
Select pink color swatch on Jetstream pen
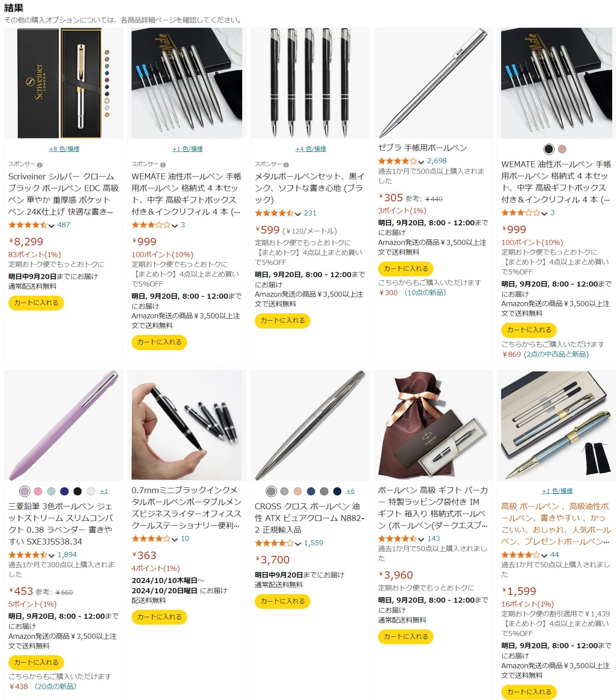coord(38,491)
